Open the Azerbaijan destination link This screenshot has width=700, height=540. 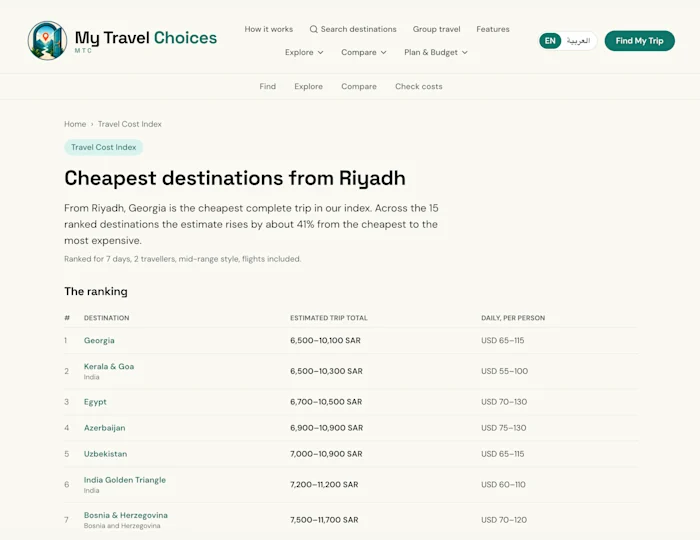click(x=104, y=428)
